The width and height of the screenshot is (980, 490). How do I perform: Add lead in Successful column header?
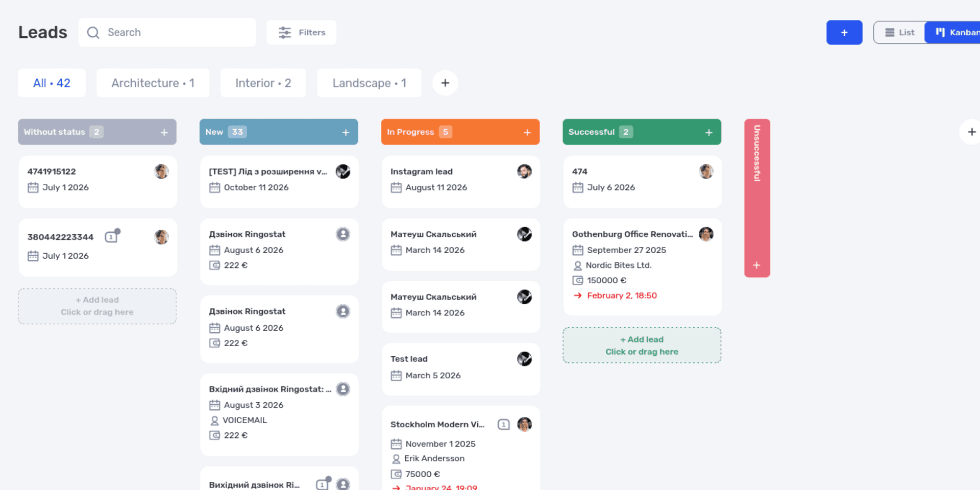point(709,132)
